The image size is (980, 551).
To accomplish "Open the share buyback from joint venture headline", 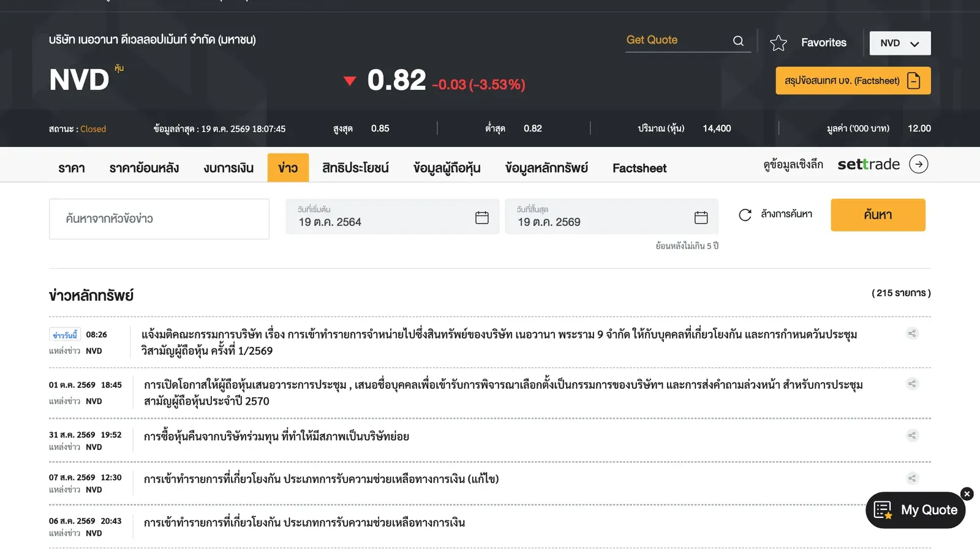I will (x=276, y=437).
